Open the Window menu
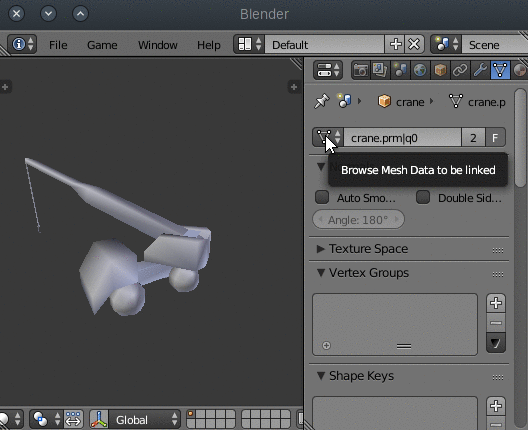The width and height of the screenshot is (528, 430). (158, 45)
